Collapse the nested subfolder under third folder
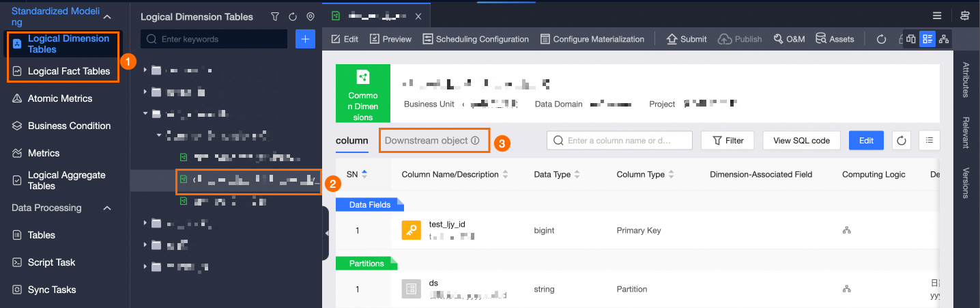 158,135
